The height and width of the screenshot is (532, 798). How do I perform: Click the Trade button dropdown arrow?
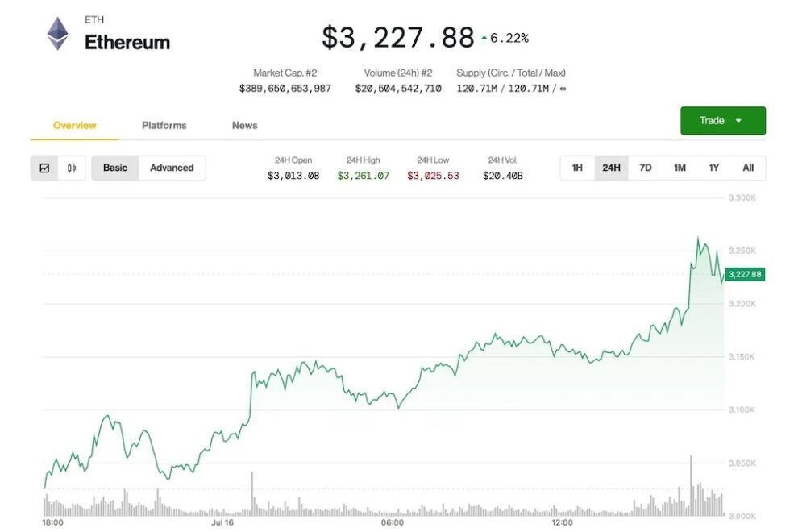738,121
